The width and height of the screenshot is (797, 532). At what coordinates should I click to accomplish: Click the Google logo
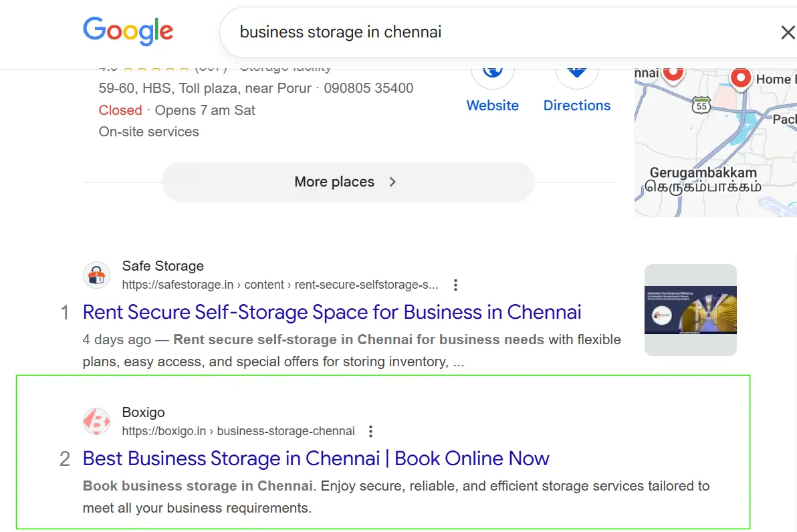pos(128,31)
